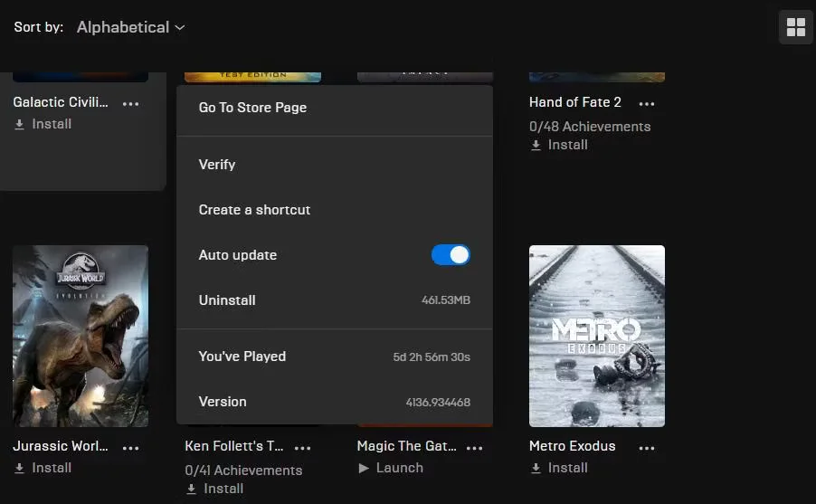Select Create a shortcut option
Screen dimensions: 816x504
pos(335,210)
